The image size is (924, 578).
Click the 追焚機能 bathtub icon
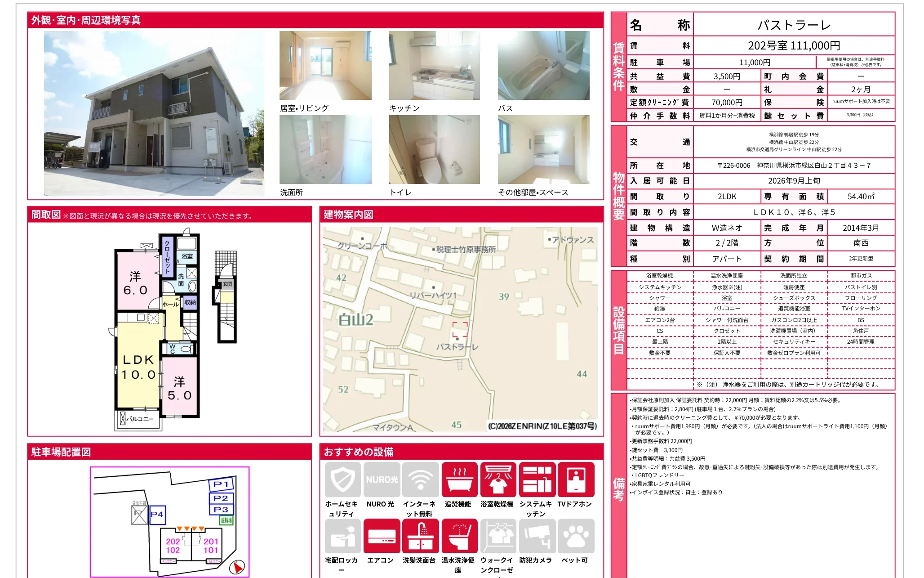(459, 479)
